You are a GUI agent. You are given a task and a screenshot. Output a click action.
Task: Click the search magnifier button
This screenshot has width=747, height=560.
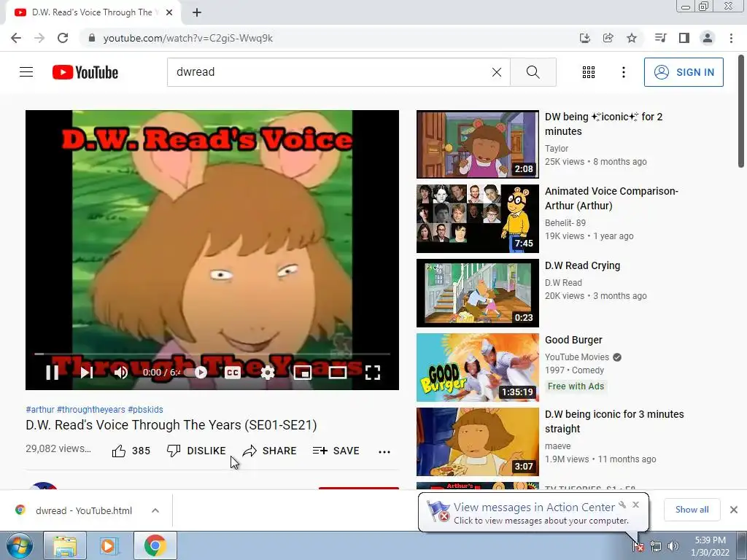[x=533, y=72]
